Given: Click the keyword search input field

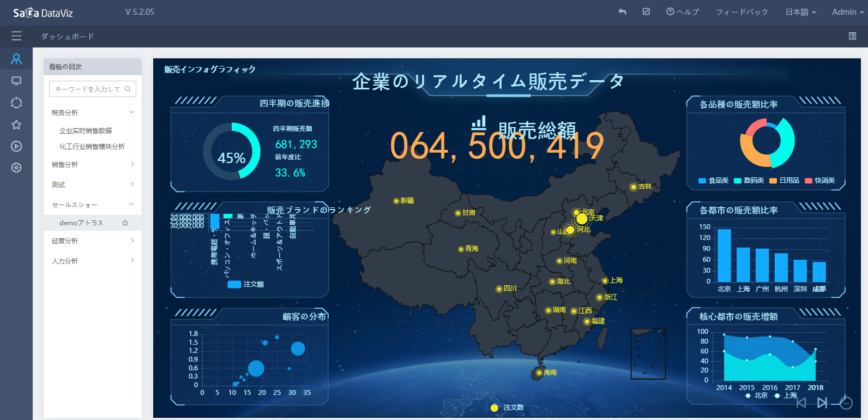Looking at the screenshot, I should coord(93,89).
